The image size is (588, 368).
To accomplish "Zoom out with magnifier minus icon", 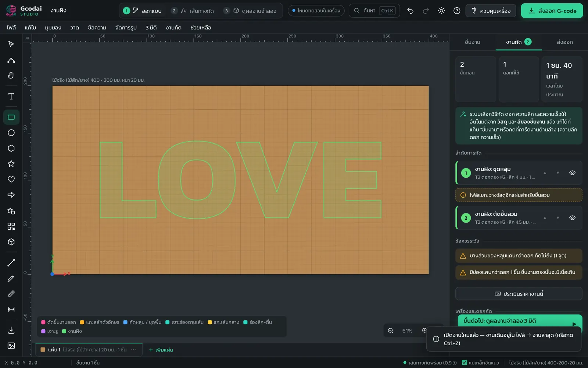I will [x=391, y=331].
